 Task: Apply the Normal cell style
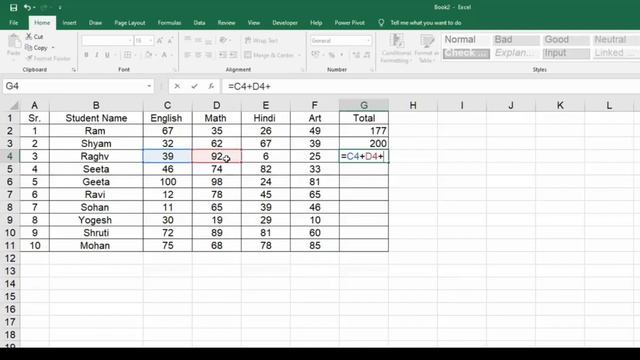coord(466,40)
